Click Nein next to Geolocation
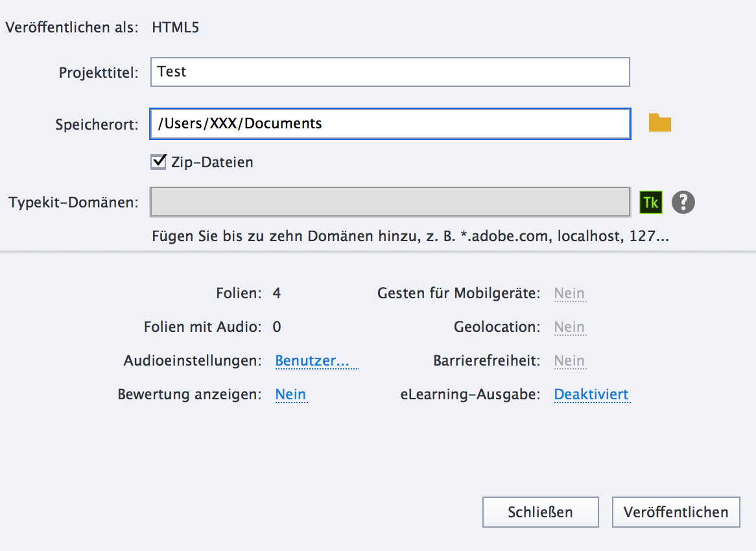The image size is (756, 551). tap(569, 327)
